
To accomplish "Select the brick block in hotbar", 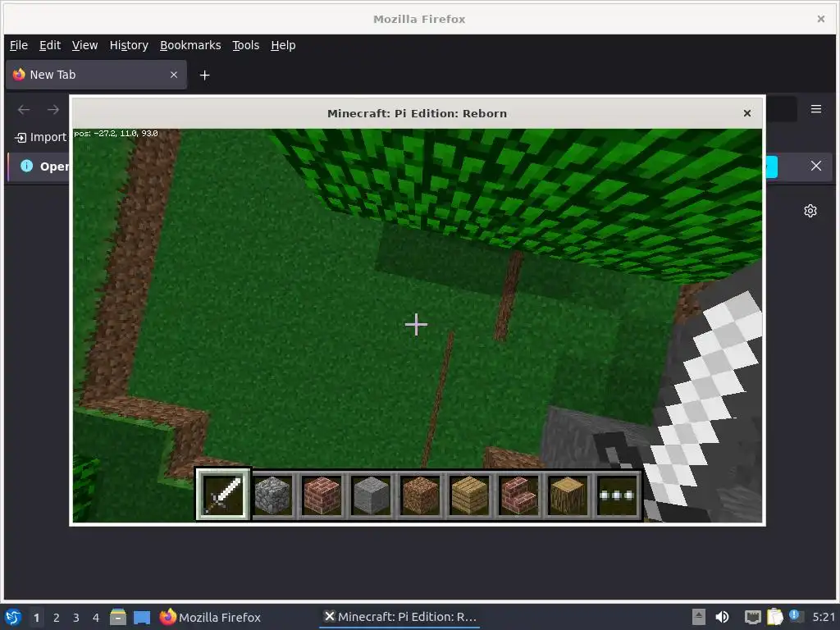I will [x=322, y=495].
